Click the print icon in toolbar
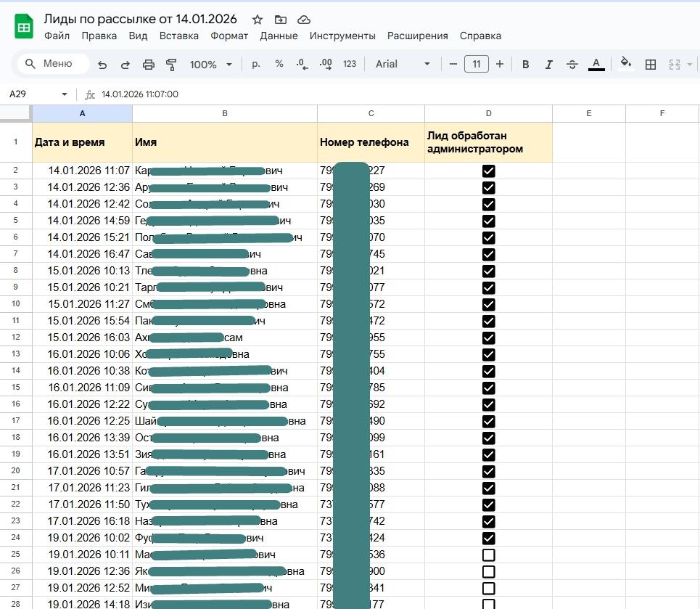Viewport: 700px width, 609px height. tap(149, 65)
